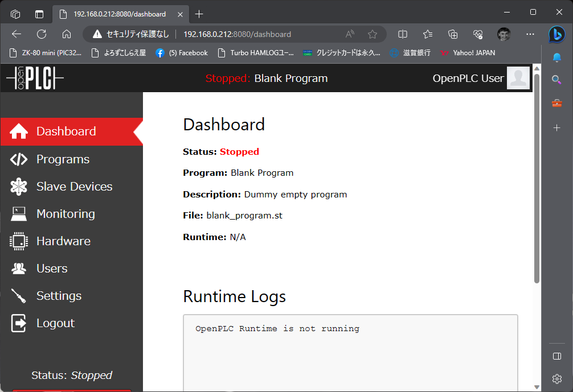
Task: Open the Favorites list icon
Action: coord(428,34)
